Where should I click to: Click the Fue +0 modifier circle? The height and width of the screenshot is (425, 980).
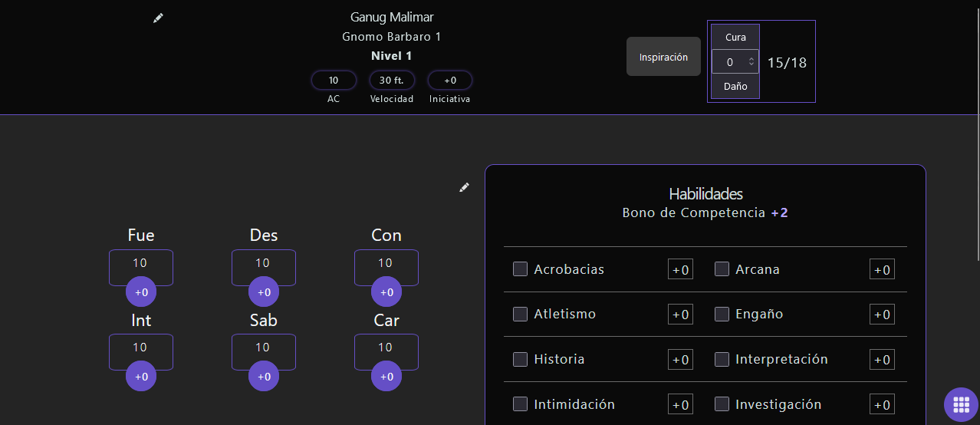tap(141, 292)
